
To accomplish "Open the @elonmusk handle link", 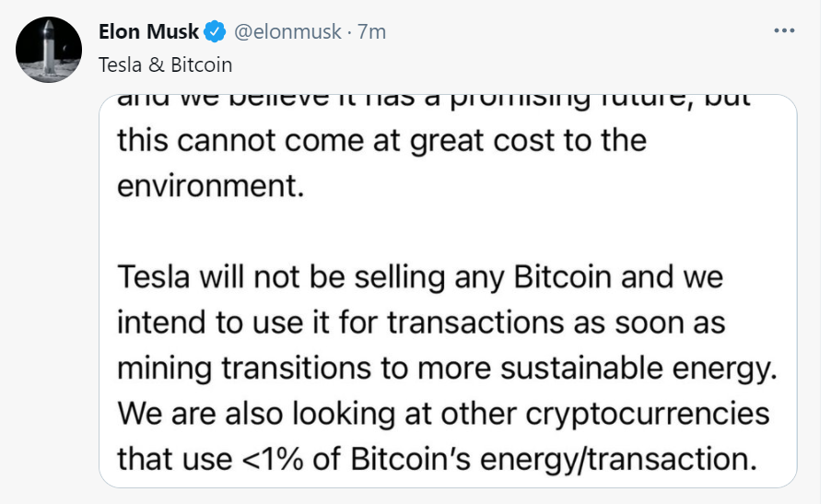I will coord(290,32).
